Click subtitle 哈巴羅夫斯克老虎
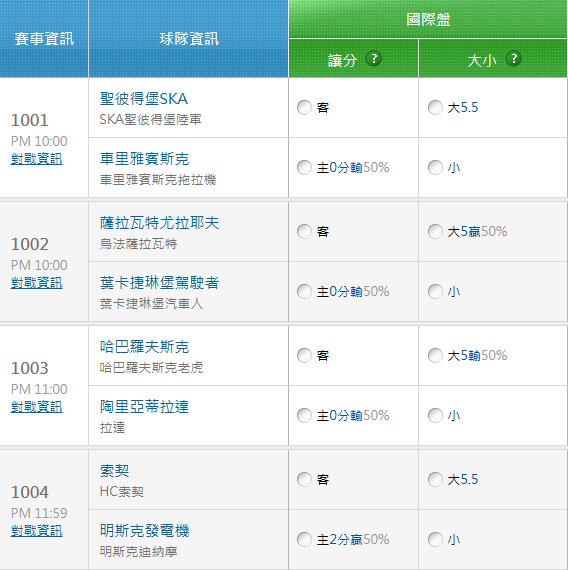Screen dimensions: 568x570 [151, 368]
